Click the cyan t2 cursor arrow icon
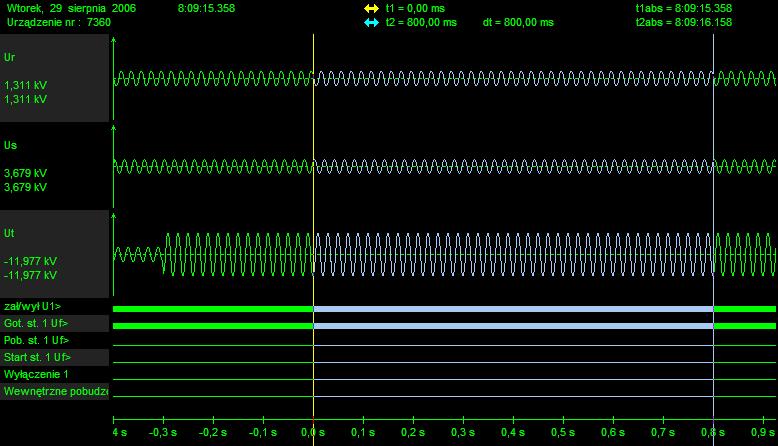The width and height of the screenshot is (778, 446). (371, 22)
